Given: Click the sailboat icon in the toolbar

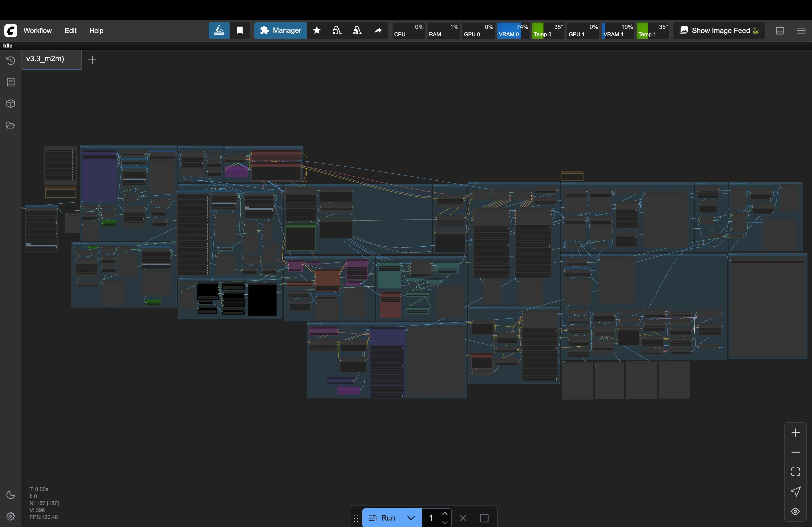Looking at the screenshot, I should (x=219, y=31).
